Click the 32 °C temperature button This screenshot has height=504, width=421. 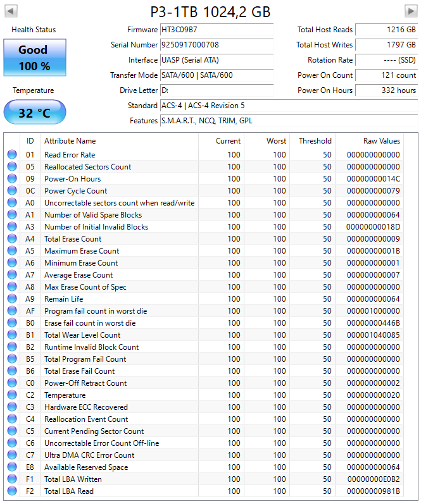click(x=35, y=112)
